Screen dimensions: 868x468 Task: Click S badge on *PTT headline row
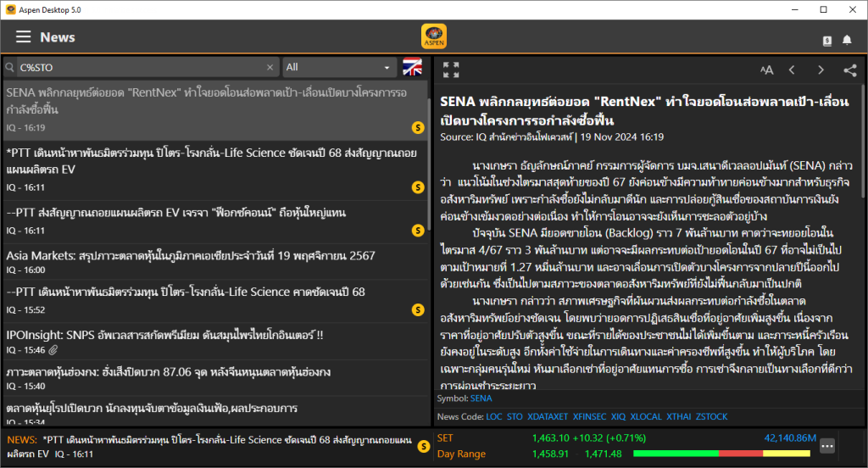[x=418, y=187]
